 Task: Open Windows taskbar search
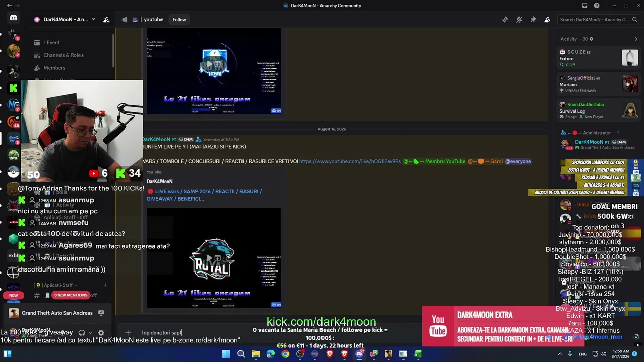(241, 354)
